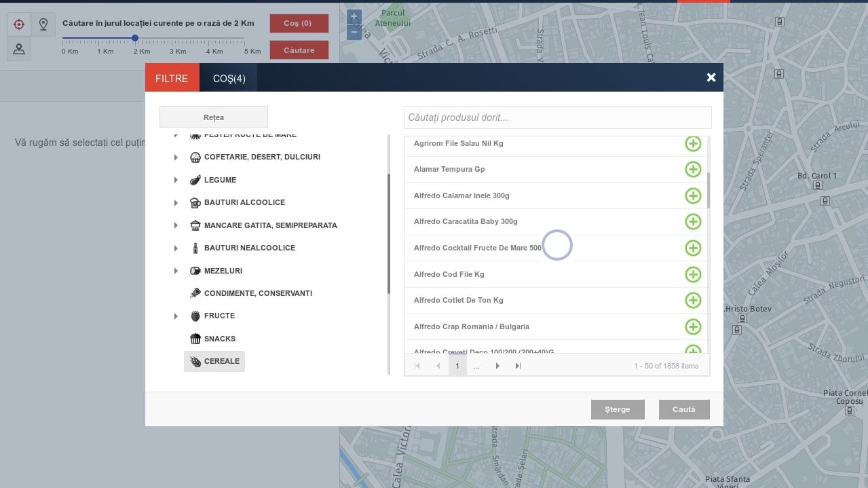This screenshot has height=488, width=868.
Task: Add Alfredo Crap Romania / Bulgaria item
Action: pyautogui.click(x=692, y=326)
